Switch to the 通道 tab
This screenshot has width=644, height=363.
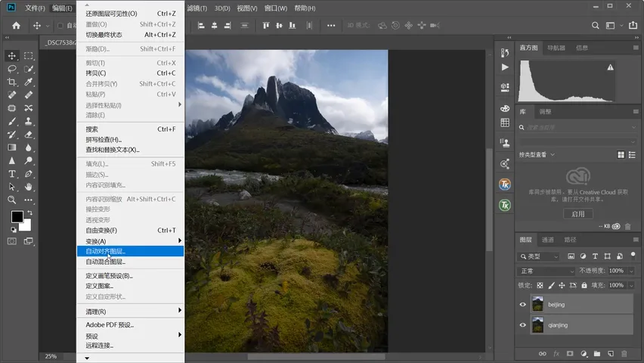point(548,240)
